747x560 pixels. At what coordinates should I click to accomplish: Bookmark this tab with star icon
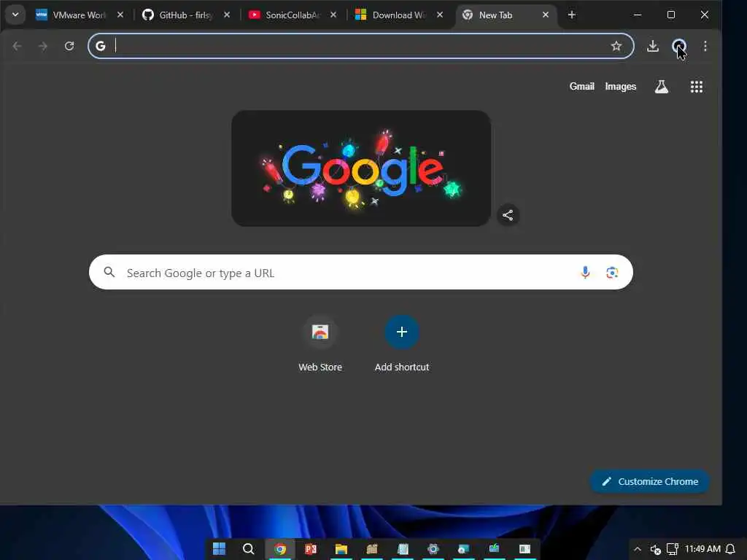pyautogui.click(x=616, y=46)
